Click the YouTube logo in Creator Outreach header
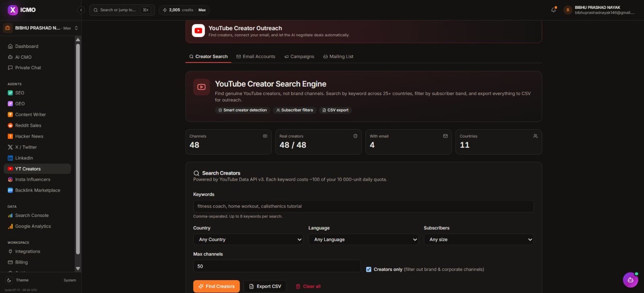 (x=198, y=31)
